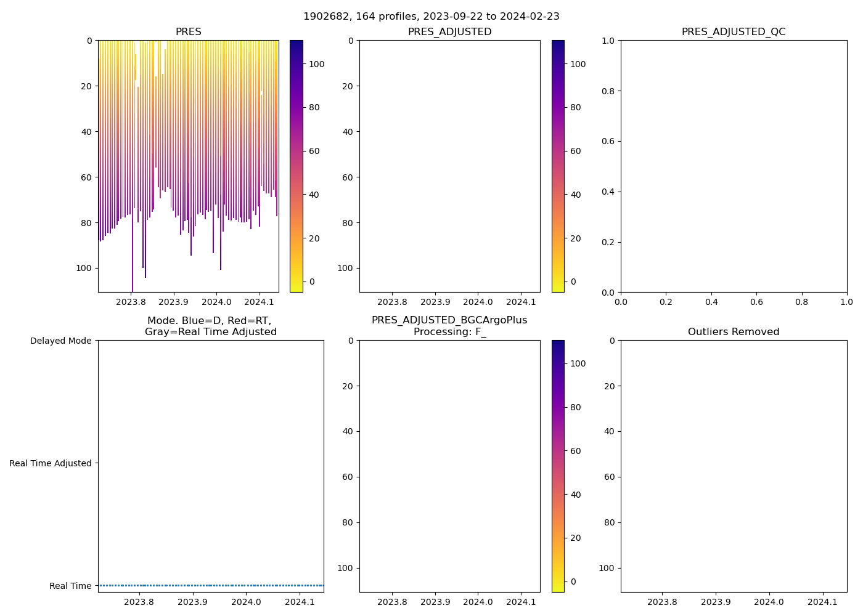Click the Delayed Mode y-axis label
The width and height of the screenshot is (863, 616).
pos(60,341)
